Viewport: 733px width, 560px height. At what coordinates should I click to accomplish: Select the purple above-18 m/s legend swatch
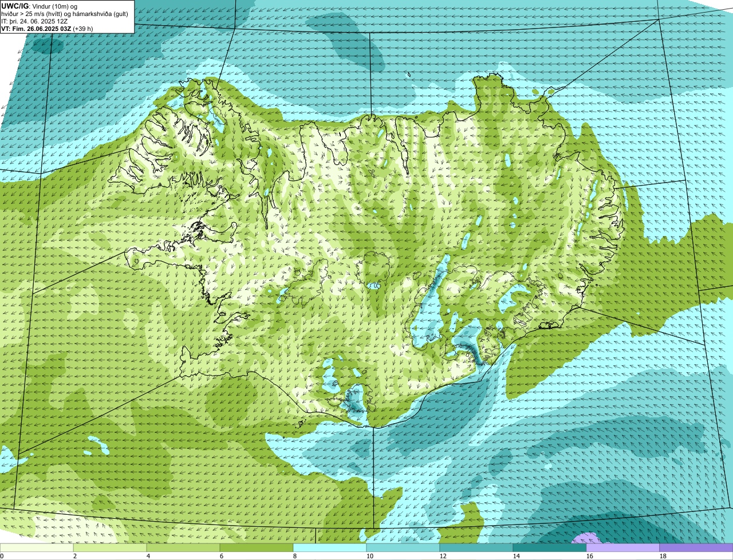696,548
